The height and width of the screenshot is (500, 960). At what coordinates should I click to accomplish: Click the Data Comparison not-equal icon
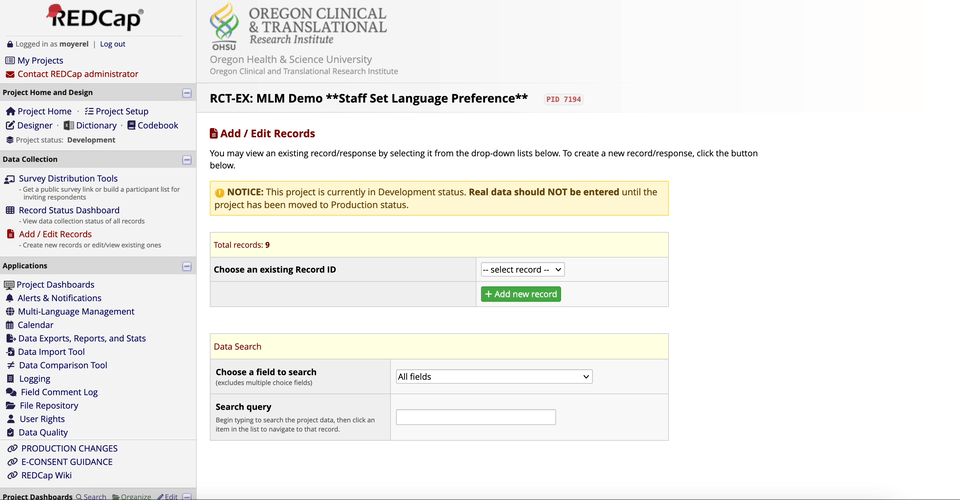pos(10,365)
